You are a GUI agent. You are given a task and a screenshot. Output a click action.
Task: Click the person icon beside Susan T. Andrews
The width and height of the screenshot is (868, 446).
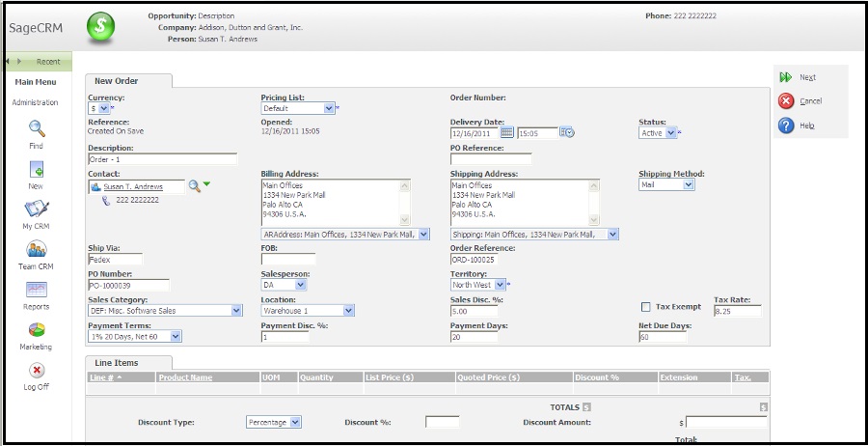95,187
